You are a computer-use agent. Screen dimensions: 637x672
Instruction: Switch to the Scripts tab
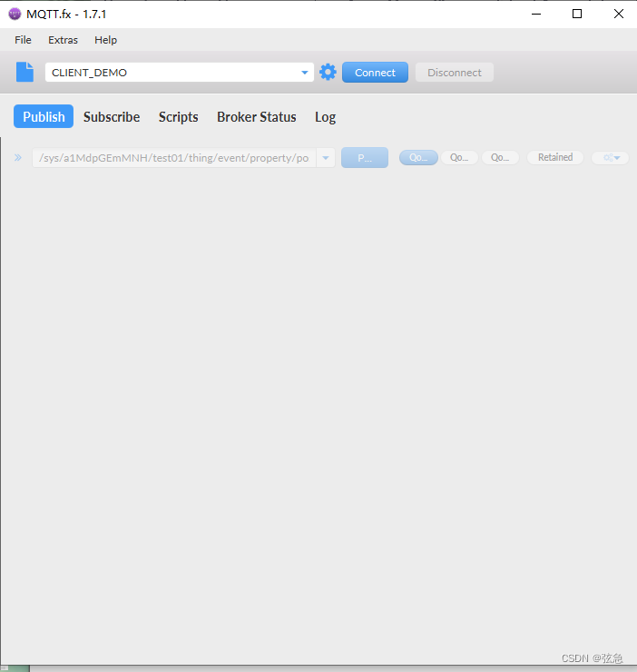click(x=178, y=116)
